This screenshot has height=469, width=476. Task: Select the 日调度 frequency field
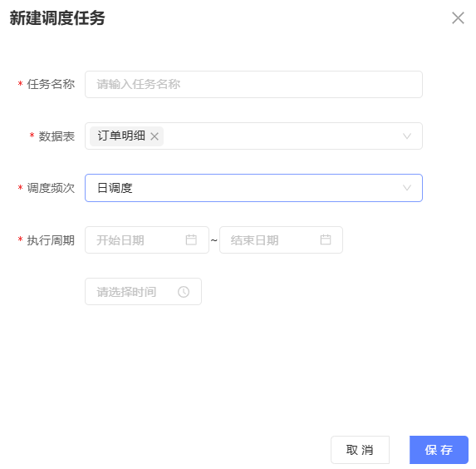254,188
